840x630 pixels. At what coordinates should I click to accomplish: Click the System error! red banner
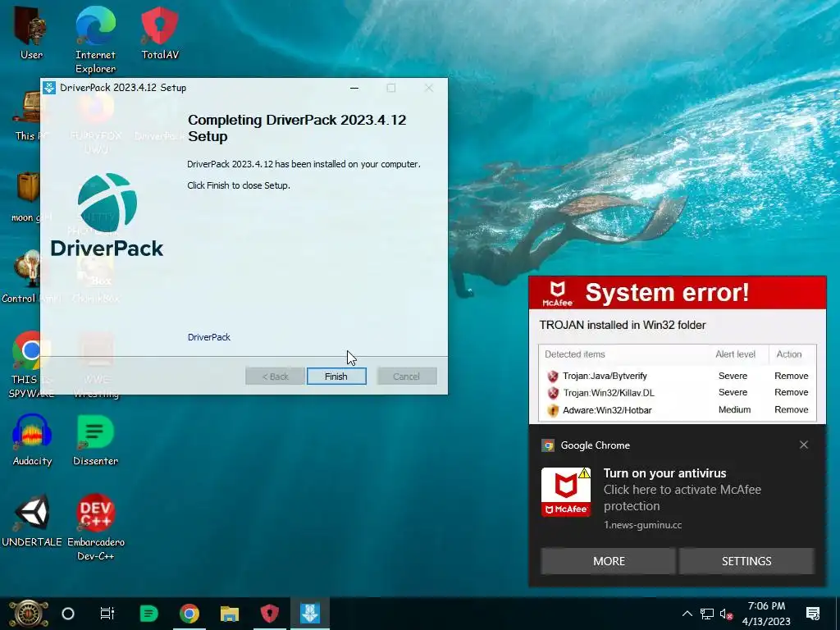[x=677, y=293]
